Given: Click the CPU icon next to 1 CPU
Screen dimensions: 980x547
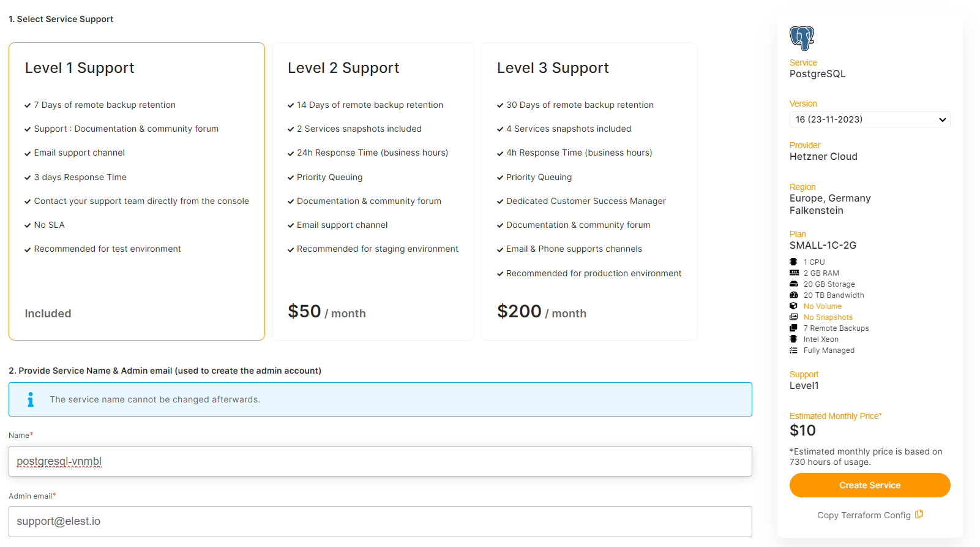Looking at the screenshot, I should click(x=794, y=262).
